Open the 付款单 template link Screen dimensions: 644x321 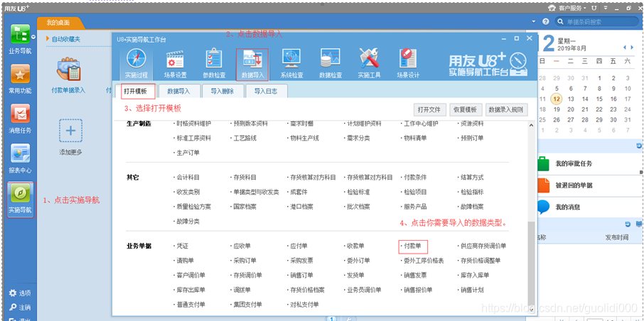pos(413,246)
